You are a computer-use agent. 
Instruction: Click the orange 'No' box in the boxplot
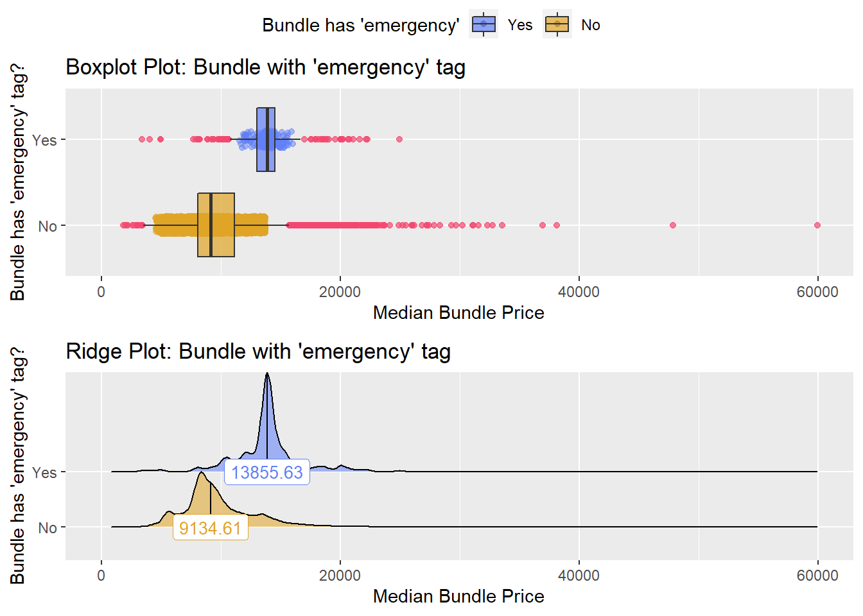(216, 225)
